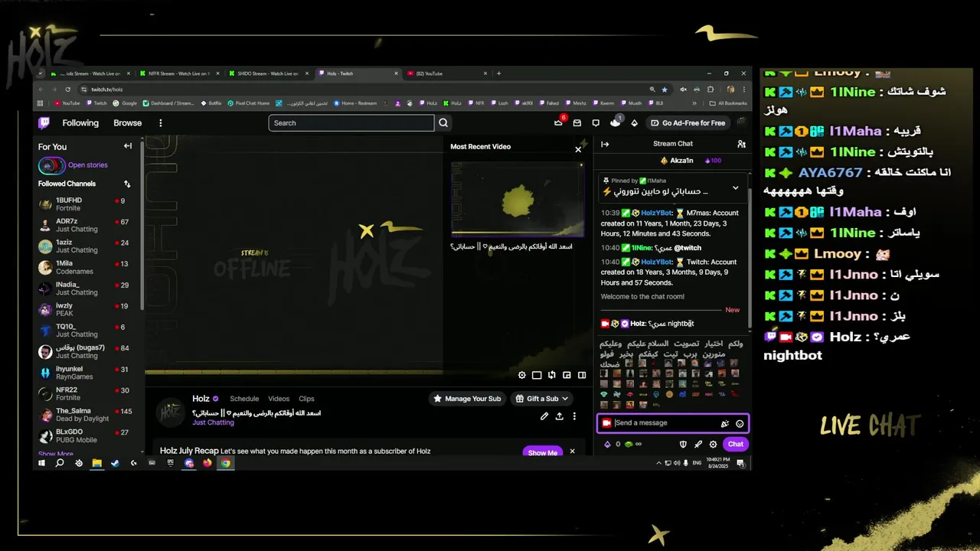Open the Just Chatting category link

coord(213,422)
